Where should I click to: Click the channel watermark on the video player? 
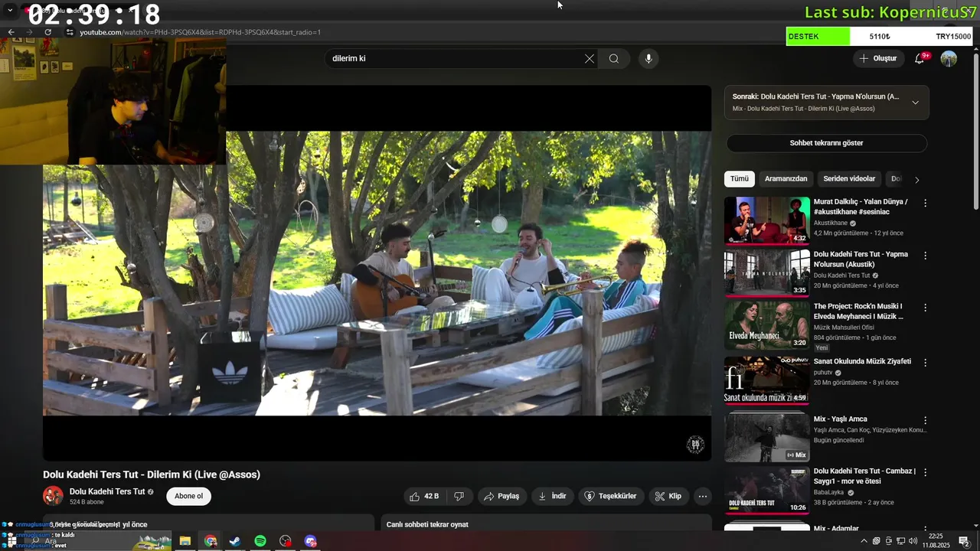(695, 445)
